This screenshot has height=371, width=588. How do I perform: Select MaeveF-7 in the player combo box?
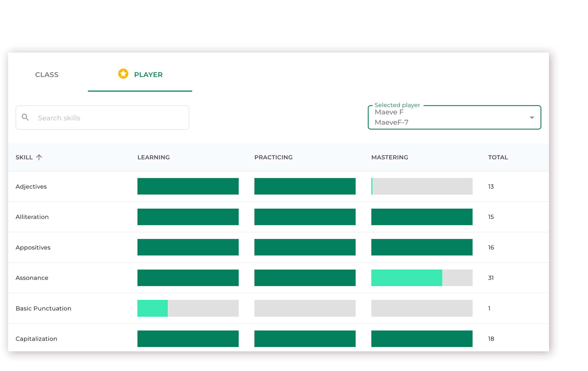(392, 122)
